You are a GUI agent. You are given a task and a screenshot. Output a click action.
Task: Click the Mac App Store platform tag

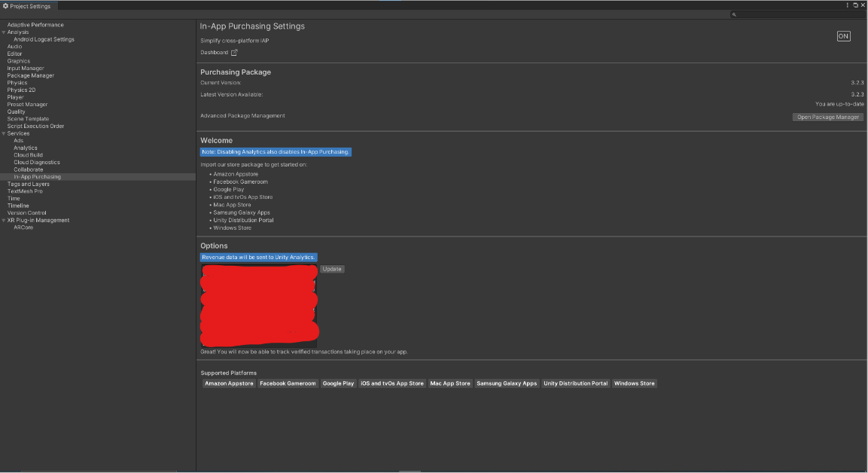[450, 383]
